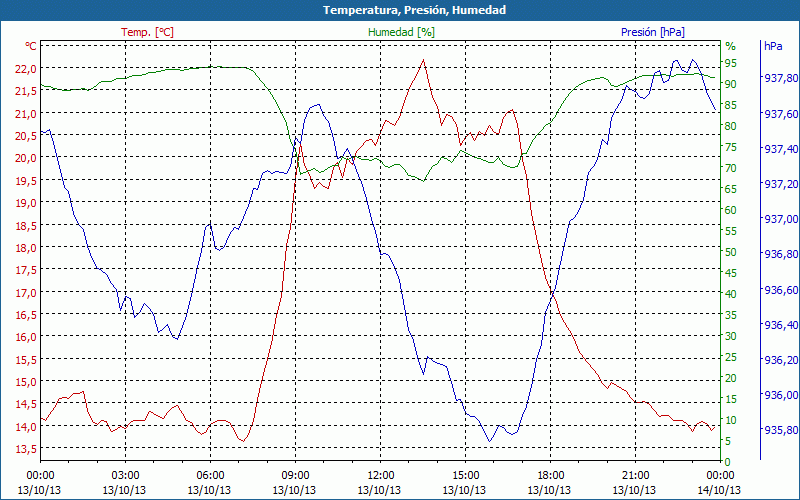Click the 'hPa' unit label on pressure axis
Screen dimensions: 800x500
pyautogui.click(x=773, y=46)
